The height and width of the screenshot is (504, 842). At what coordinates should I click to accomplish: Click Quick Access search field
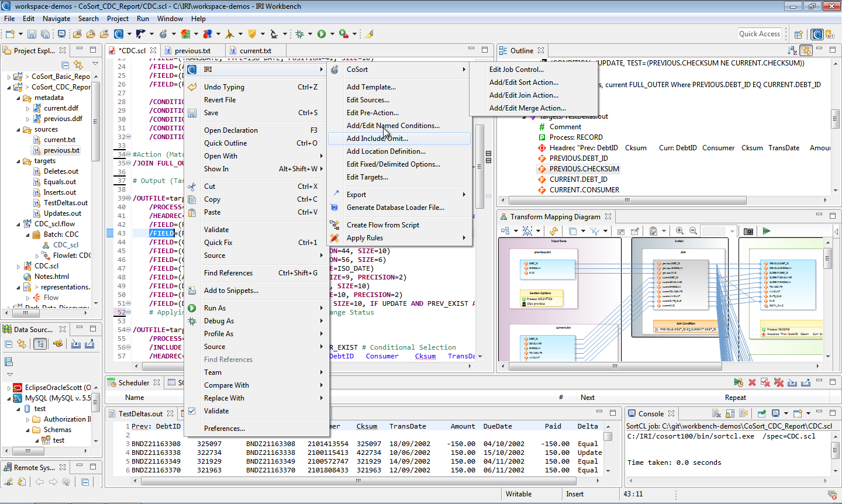(760, 34)
